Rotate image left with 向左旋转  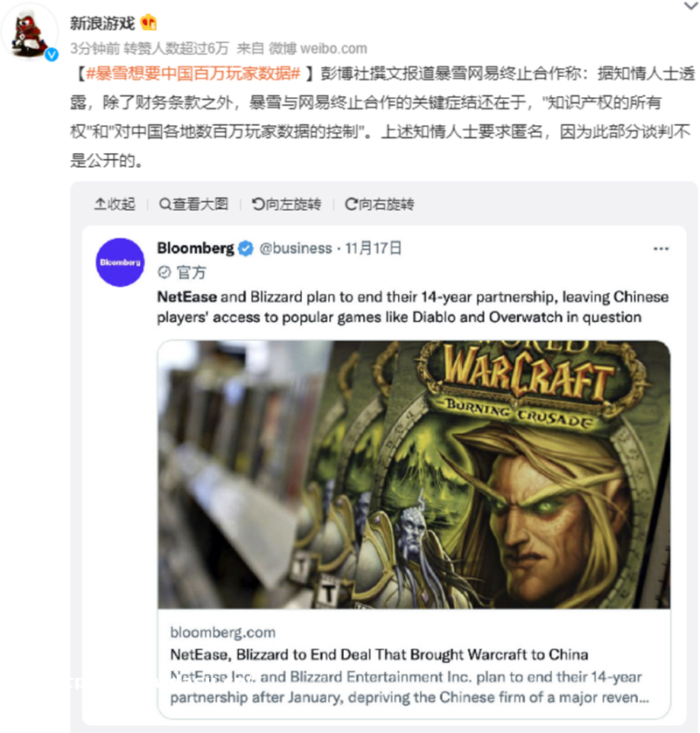click(x=287, y=205)
